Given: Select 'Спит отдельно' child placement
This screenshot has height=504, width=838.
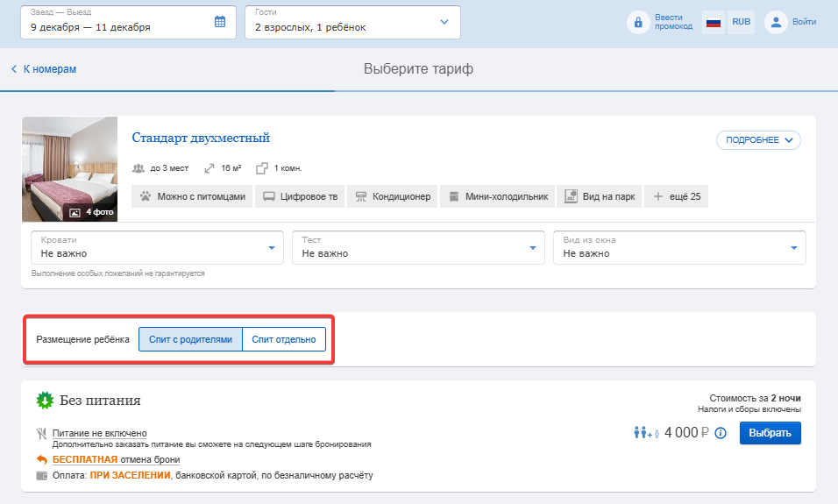Looking at the screenshot, I should 284,339.
